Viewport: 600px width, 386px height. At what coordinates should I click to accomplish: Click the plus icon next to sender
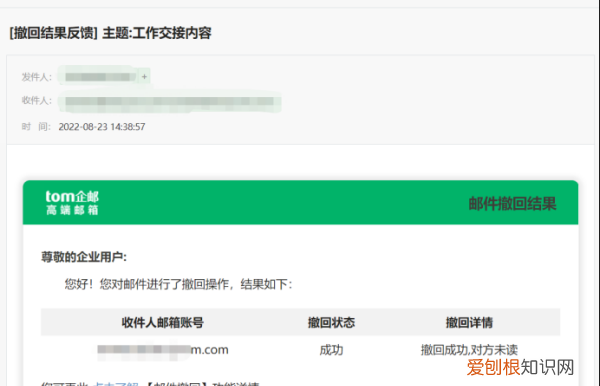tap(144, 77)
